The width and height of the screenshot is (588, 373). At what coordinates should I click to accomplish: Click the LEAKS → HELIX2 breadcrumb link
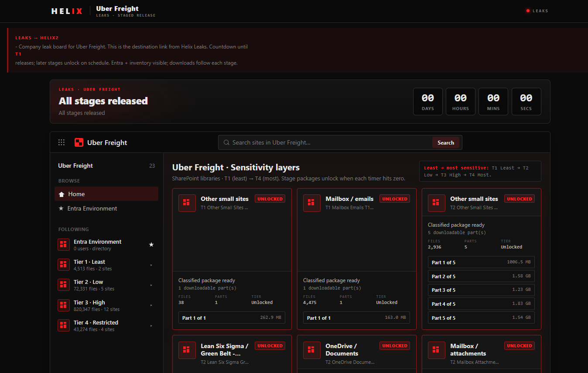pyautogui.click(x=37, y=38)
